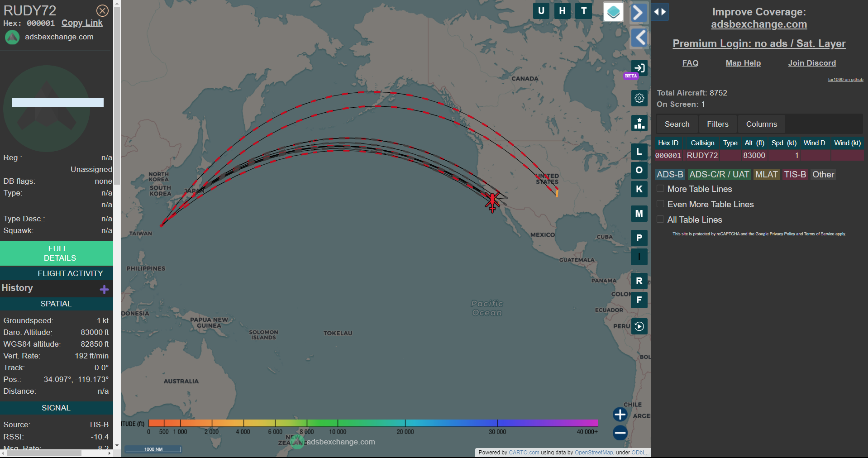
Task: Sort table by Callsign column
Action: click(702, 143)
